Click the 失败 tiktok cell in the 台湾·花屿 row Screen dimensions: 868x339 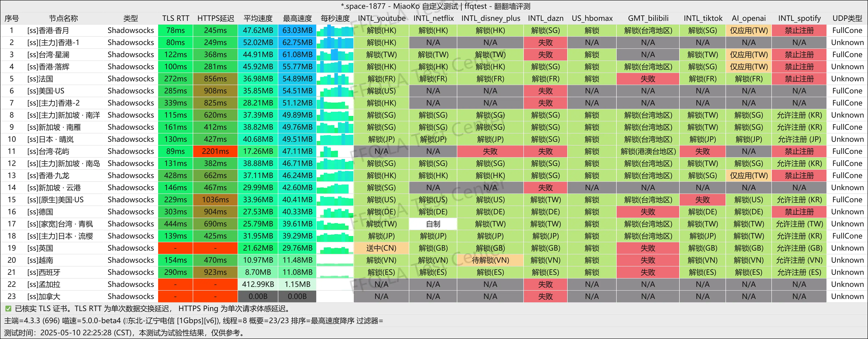click(703, 151)
